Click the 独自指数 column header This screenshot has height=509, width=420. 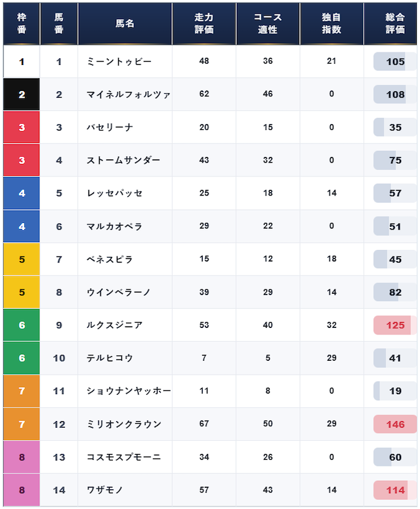point(331,24)
